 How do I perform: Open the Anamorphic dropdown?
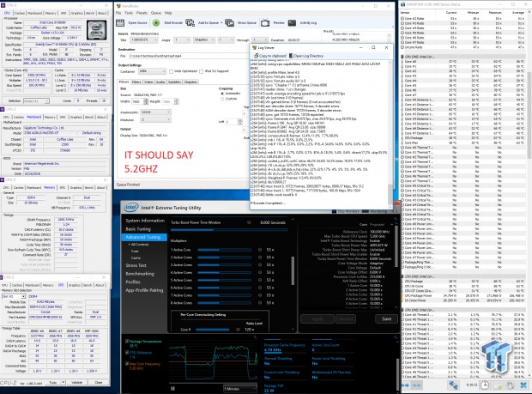click(156, 112)
